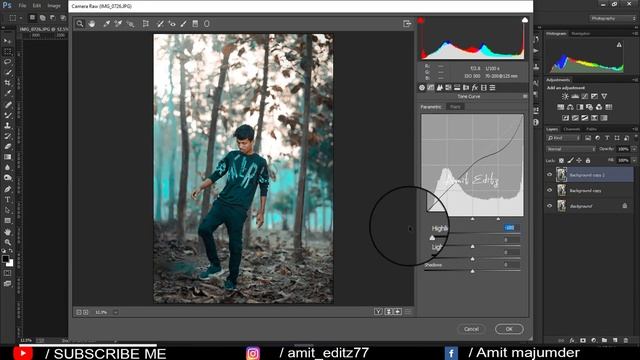Pick the Graduated Filter tool
This screenshot has width=640, height=360.
pyautogui.click(x=195, y=24)
